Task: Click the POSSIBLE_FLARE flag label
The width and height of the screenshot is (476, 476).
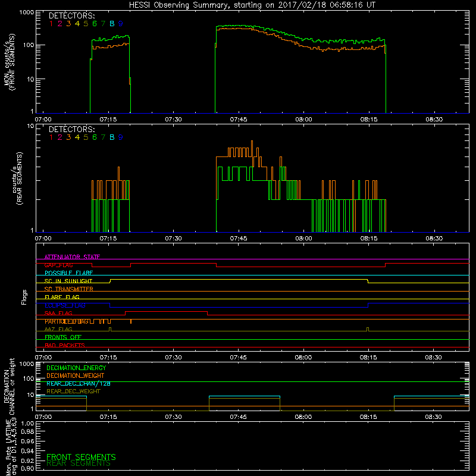Action: point(68,273)
